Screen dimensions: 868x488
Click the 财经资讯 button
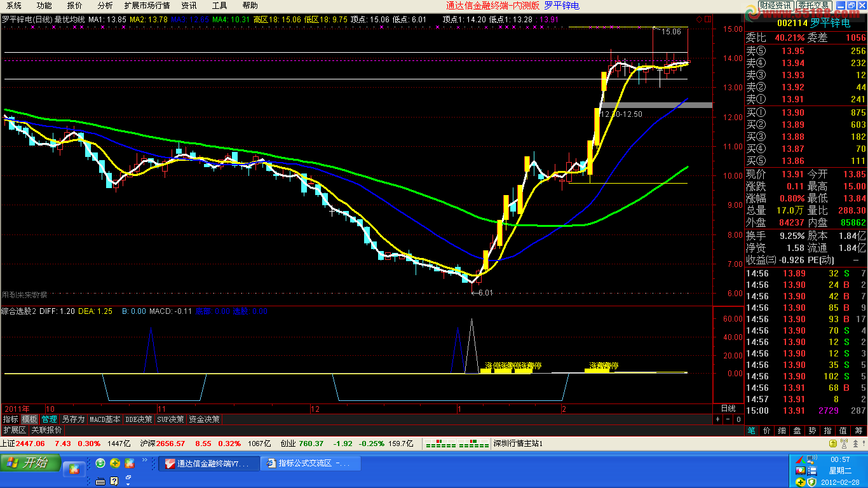point(775,5)
